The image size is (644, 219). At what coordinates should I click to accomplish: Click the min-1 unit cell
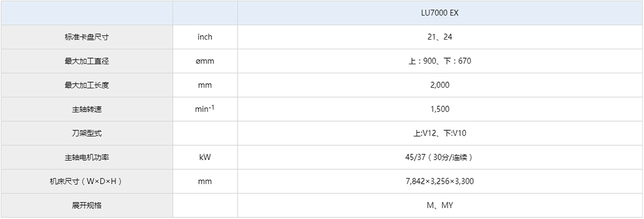205,109
